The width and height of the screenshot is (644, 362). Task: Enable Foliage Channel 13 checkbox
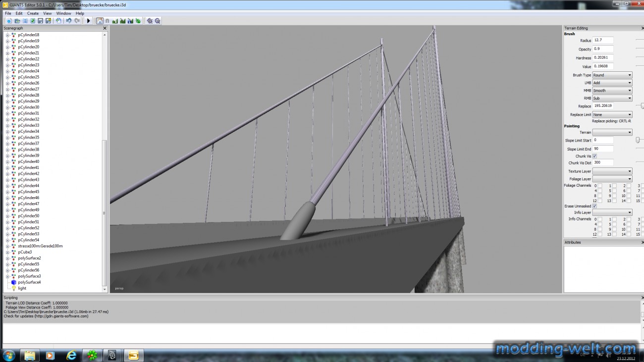coord(615,201)
